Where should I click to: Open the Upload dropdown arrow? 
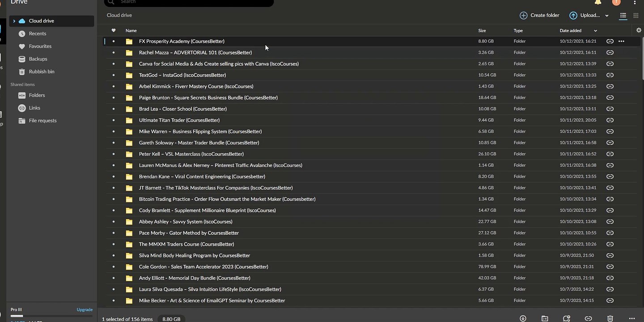click(607, 16)
